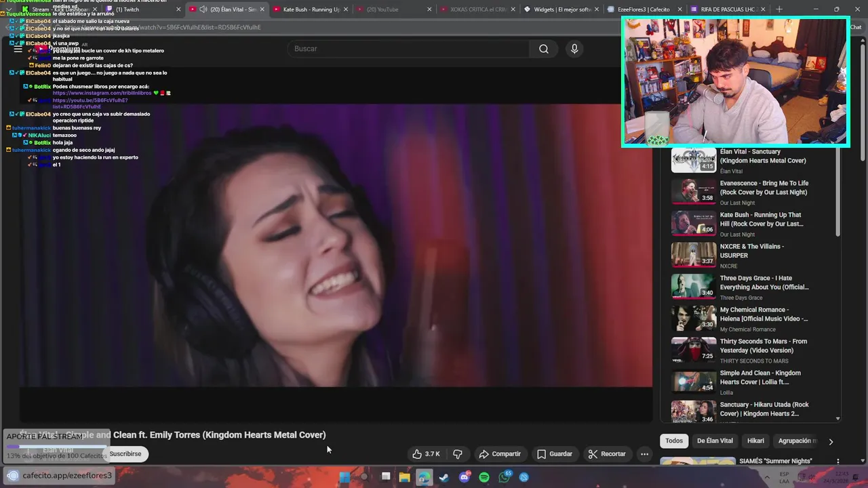
Task: Save video with the Guardar button
Action: [x=555, y=454]
